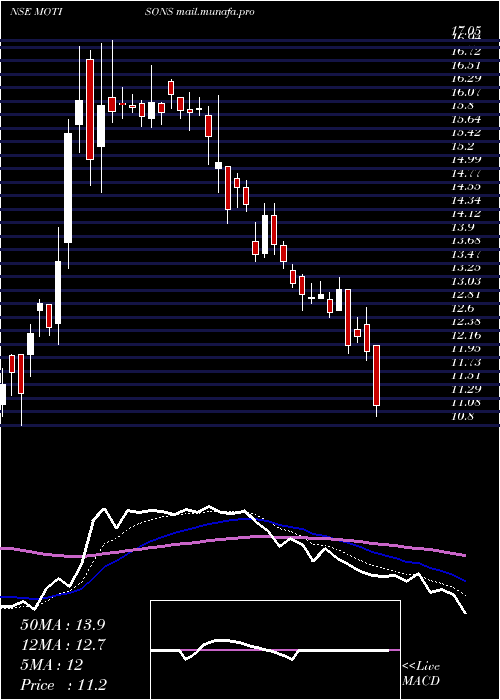Select the "Price : 11.2" readout
Screen dimensions: 500x700
coord(63,685)
